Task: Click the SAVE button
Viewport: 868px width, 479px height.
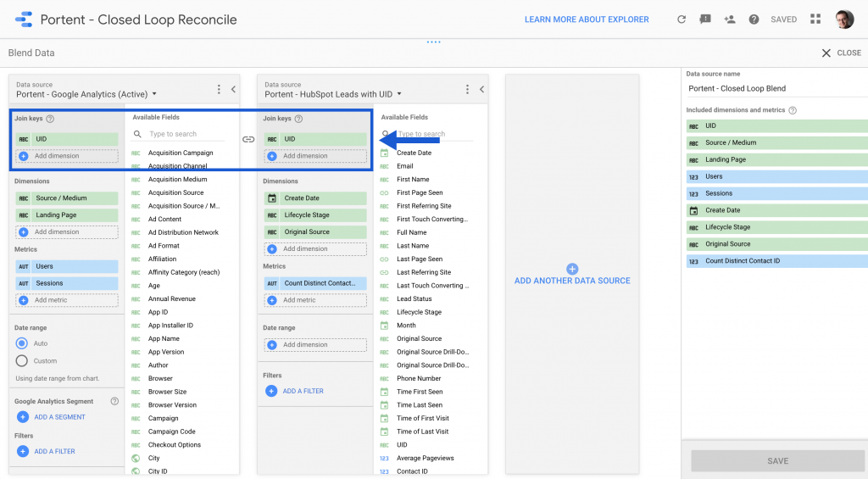Action: (778, 460)
